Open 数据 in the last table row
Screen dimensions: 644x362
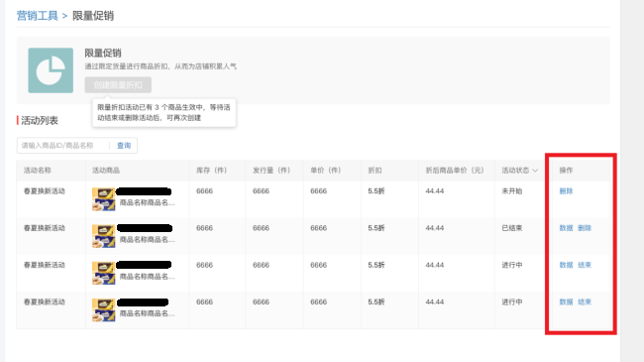(566, 302)
